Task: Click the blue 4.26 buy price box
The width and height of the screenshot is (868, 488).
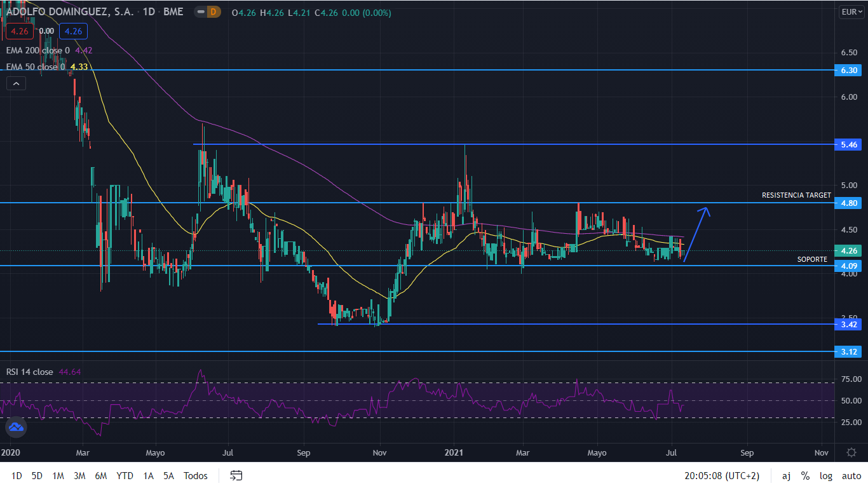Action: coord(73,30)
